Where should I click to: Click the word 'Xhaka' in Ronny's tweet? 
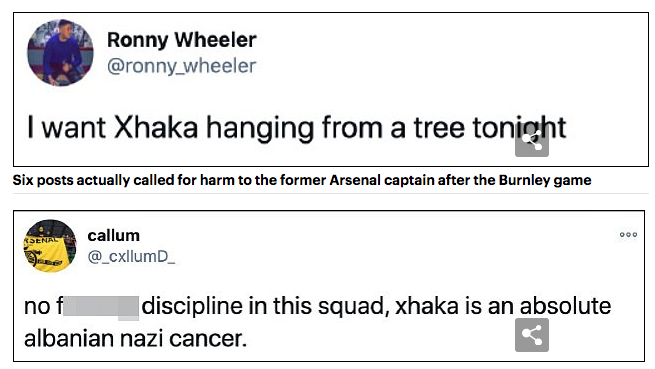coord(156,127)
